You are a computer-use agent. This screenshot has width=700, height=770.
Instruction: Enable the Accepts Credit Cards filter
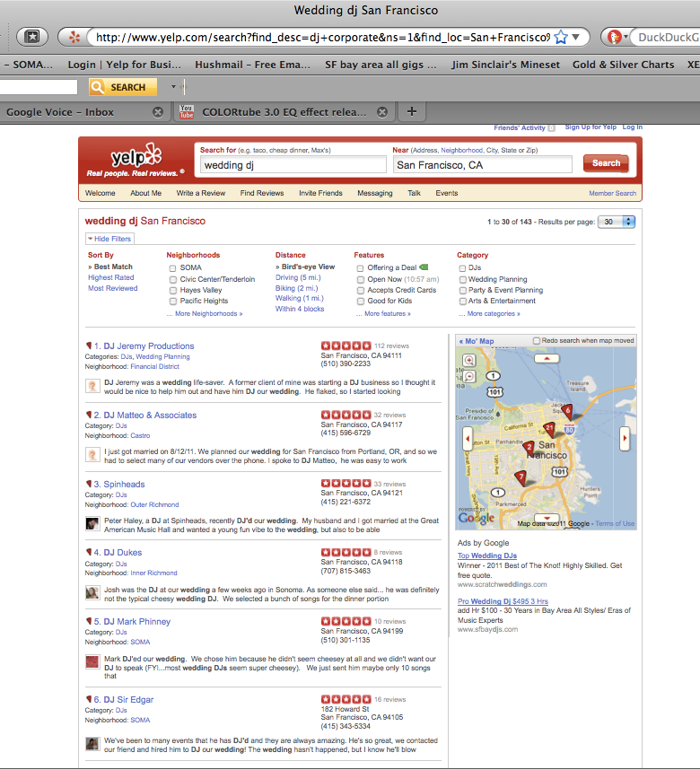(x=360, y=290)
